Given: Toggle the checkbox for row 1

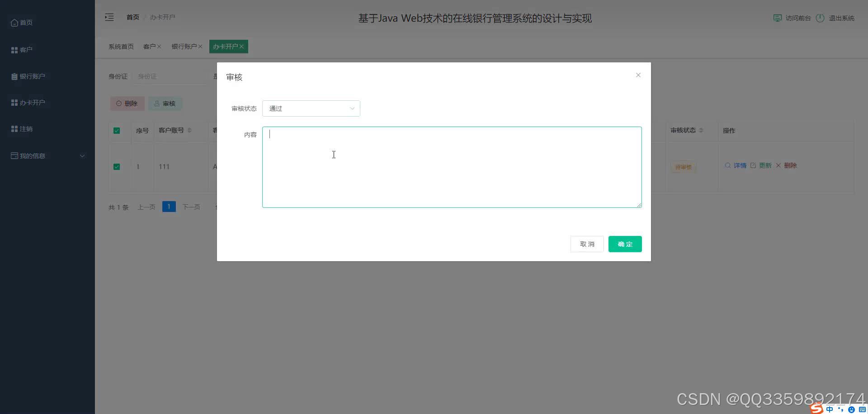Looking at the screenshot, I should [117, 167].
